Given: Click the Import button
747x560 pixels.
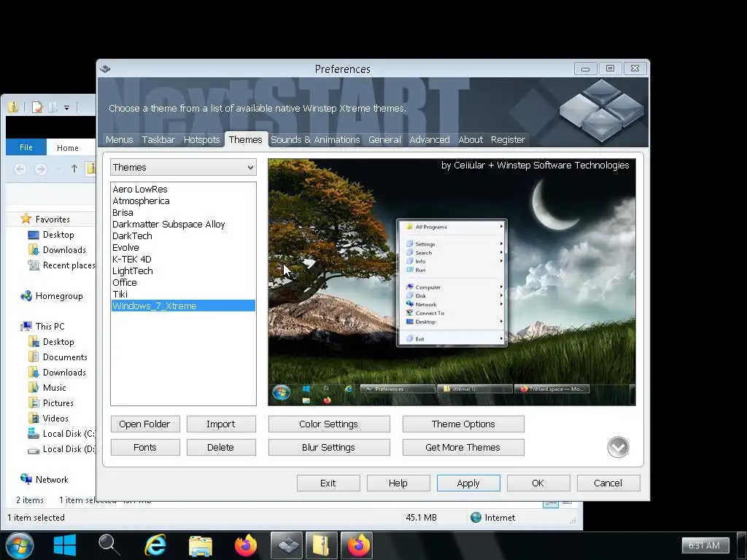Looking at the screenshot, I should [x=220, y=424].
